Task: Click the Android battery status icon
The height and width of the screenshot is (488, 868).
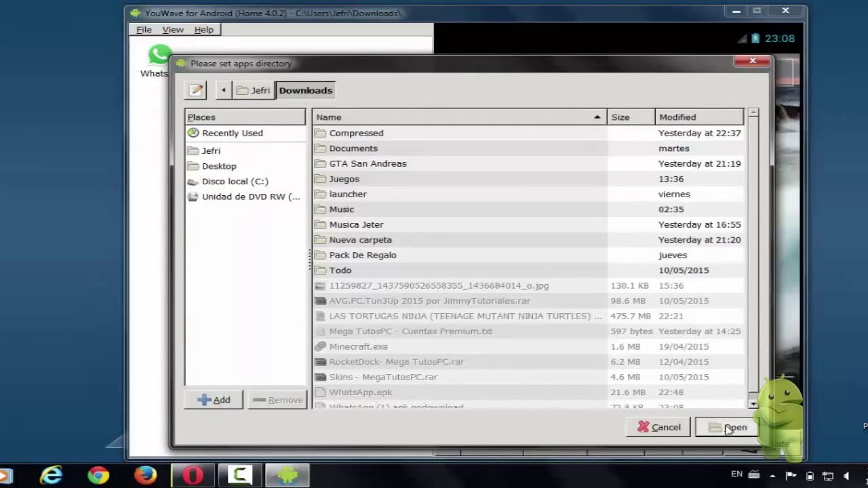Action: click(x=755, y=39)
